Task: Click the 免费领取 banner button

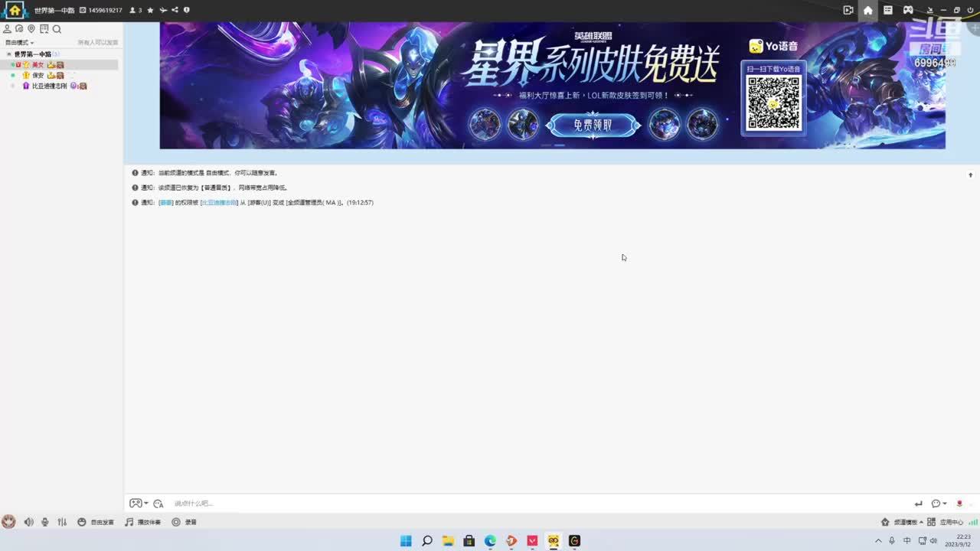Action: point(593,125)
